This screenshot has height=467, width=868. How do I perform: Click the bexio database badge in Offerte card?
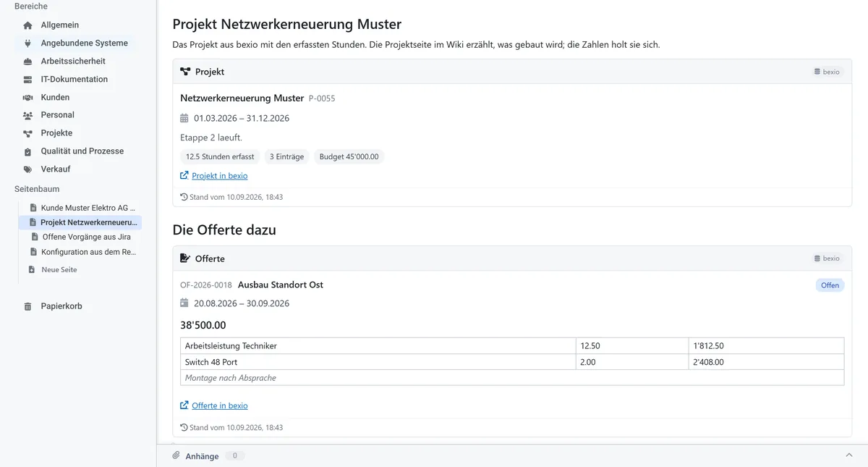[x=827, y=258]
